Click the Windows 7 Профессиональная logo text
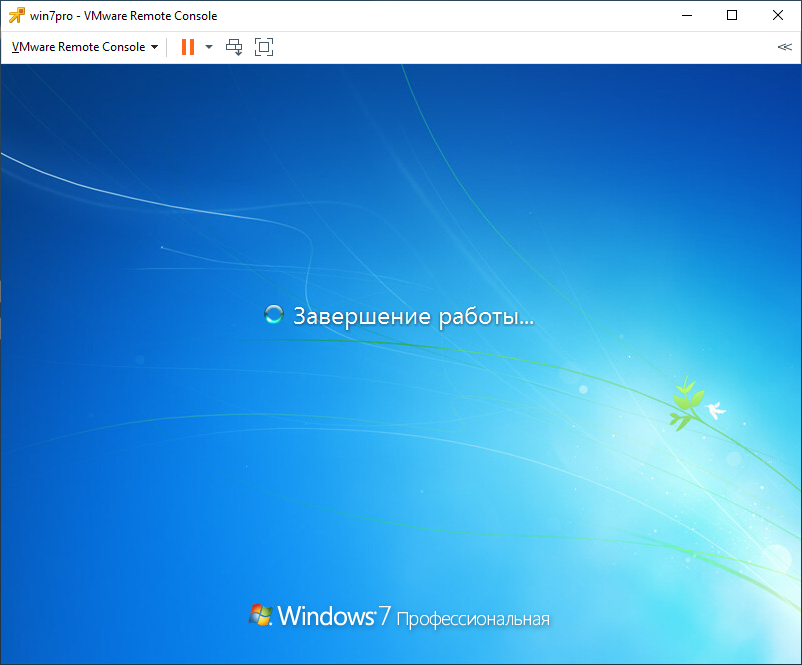 pyautogui.click(x=399, y=616)
